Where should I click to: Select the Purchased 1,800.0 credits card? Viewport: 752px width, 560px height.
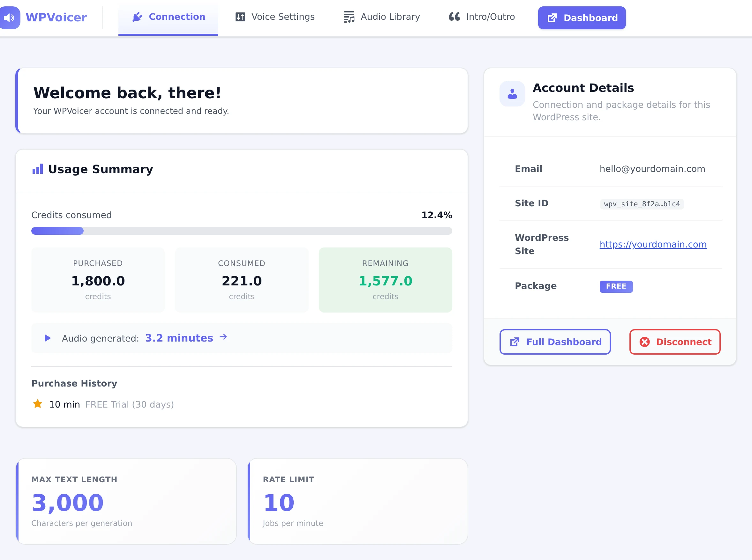98,280
